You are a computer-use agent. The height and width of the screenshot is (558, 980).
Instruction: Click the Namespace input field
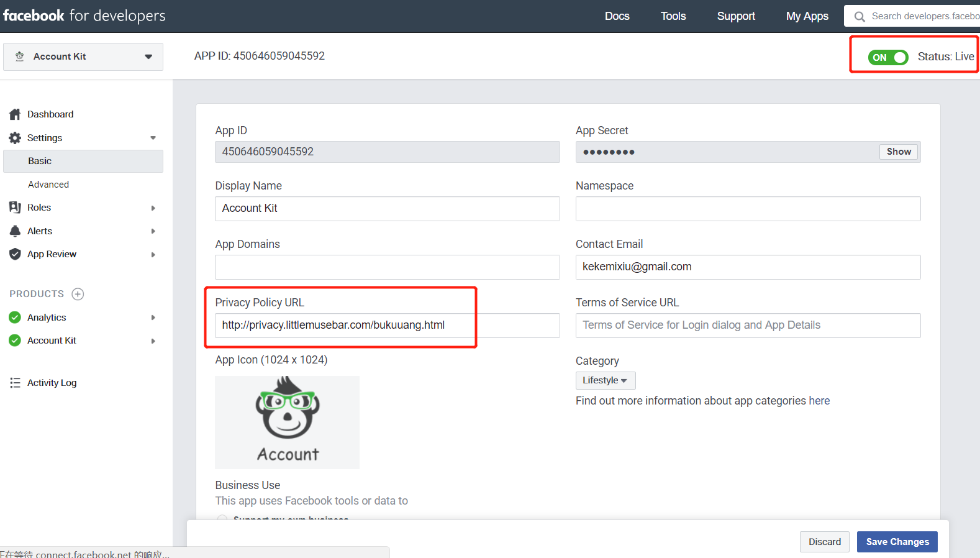748,209
